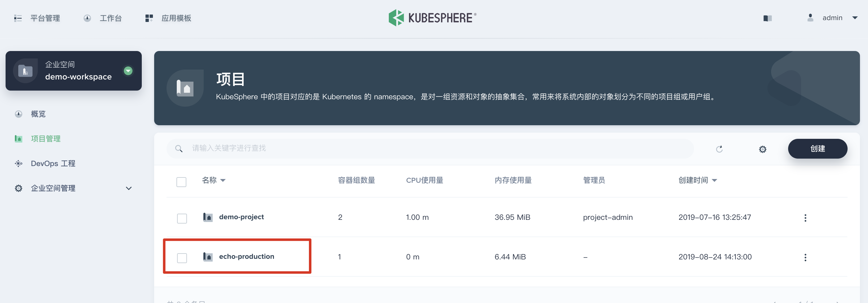Viewport: 868px width, 303px height.
Task: Click the 企业空间管理 gear icon
Action: [19, 188]
